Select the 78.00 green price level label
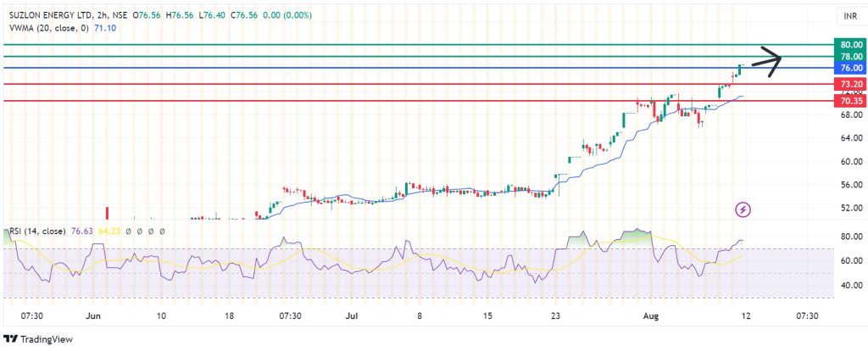The width and height of the screenshot is (868, 351). pos(851,57)
